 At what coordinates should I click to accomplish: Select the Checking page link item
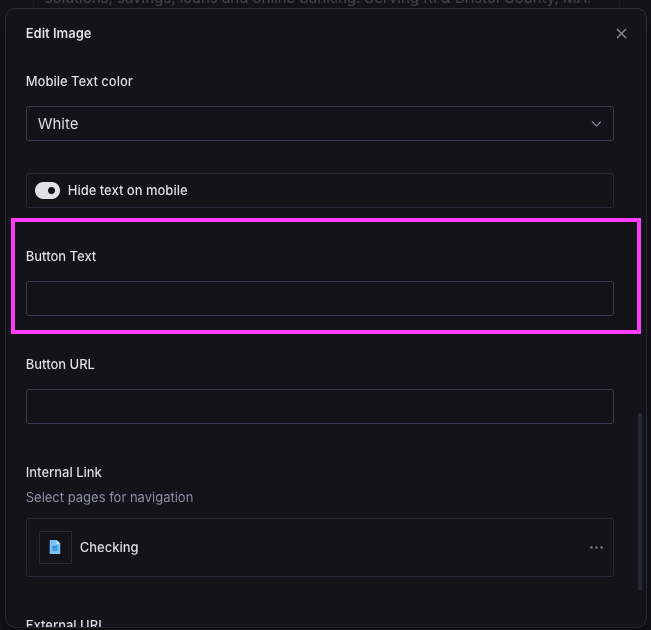[x=109, y=547]
